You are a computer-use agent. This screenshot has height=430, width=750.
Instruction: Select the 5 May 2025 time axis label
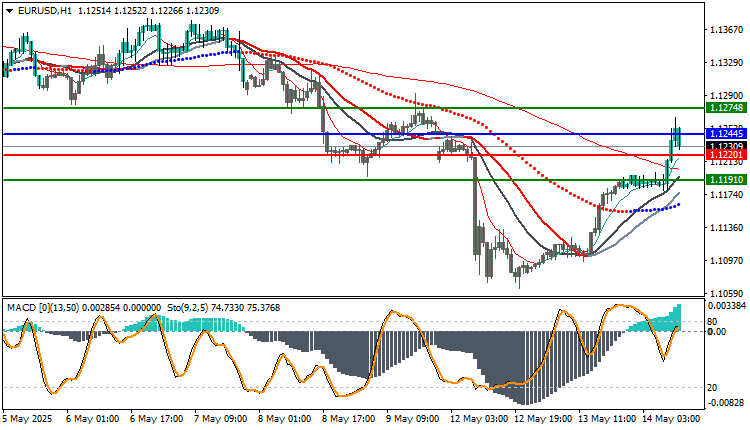(x=27, y=419)
